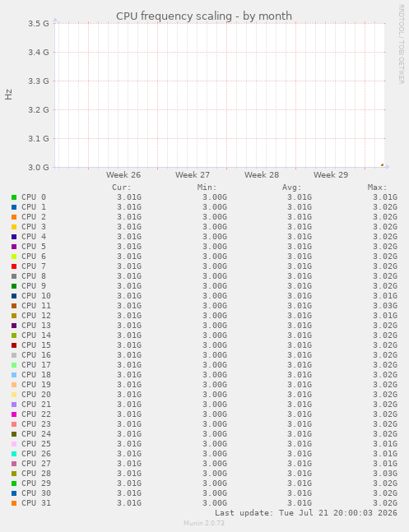Click the CPU 0 green legend swatch

(14, 197)
